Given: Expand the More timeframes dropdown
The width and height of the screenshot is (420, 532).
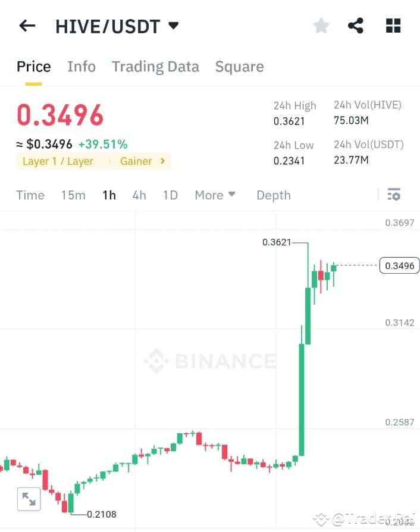Looking at the screenshot, I should (x=215, y=195).
